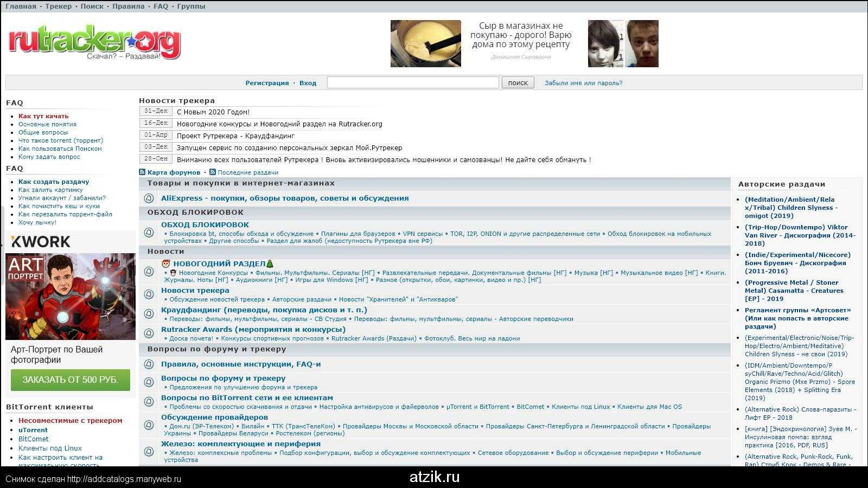The image size is (868, 488).
Task: Open Как тут качать FAQ link
Action: 43,116
